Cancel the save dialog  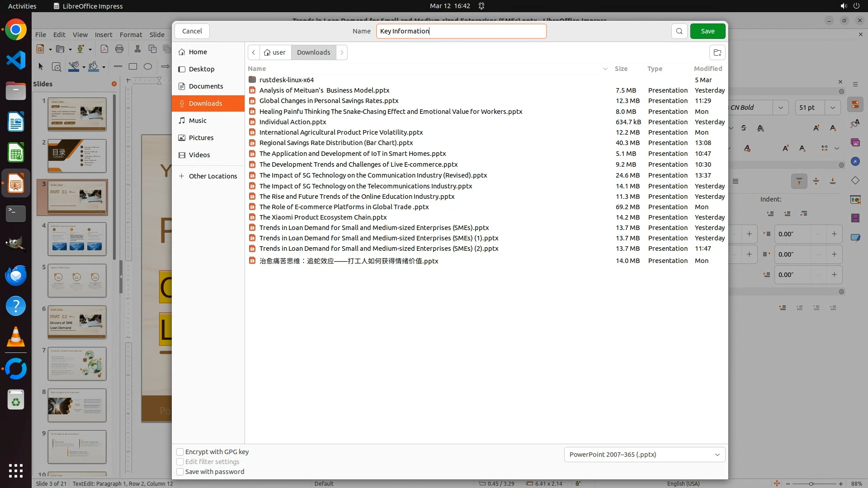tap(192, 31)
